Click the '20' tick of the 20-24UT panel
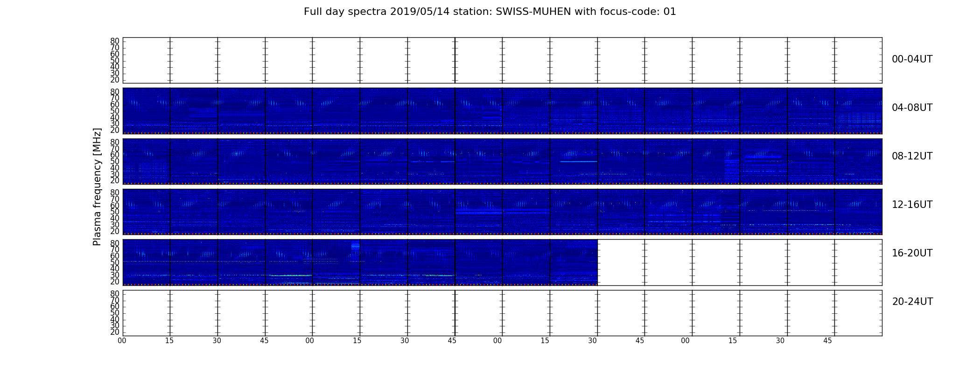Image resolution: width=980 pixels, height=373 pixels. [x=115, y=332]
